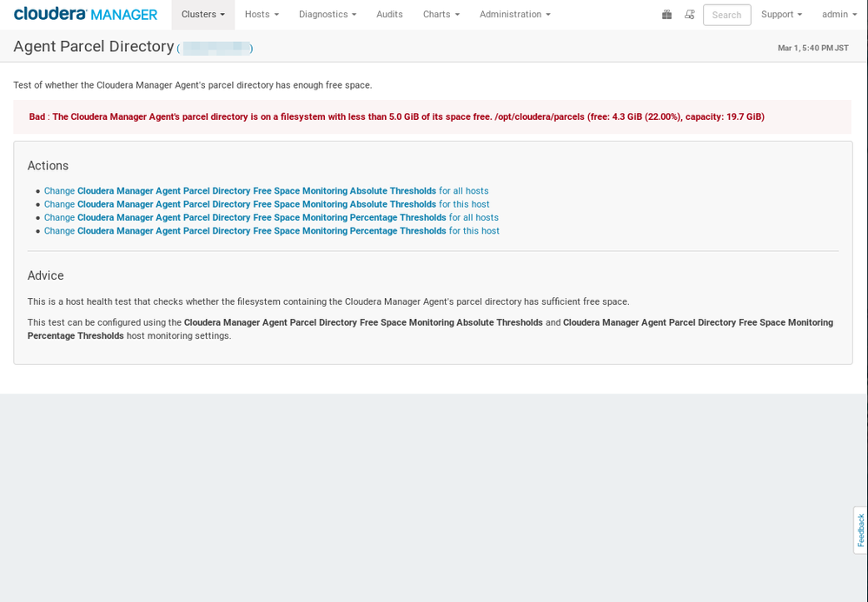Open the Clusters navigation dropdown
The height and width of the screenshot is (602, 868).
click(202, 14)
